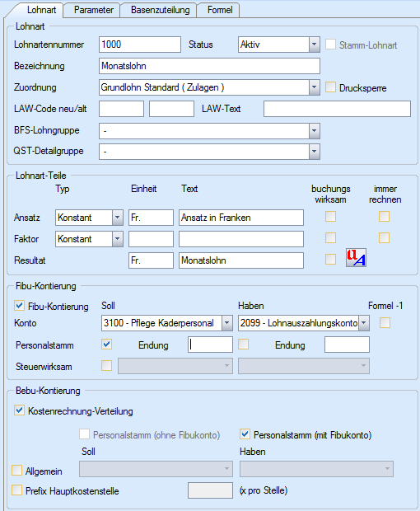Uncheck Personalstamm (mit Fibukonto)
The image size is (420, 511).
coord(245,434)
